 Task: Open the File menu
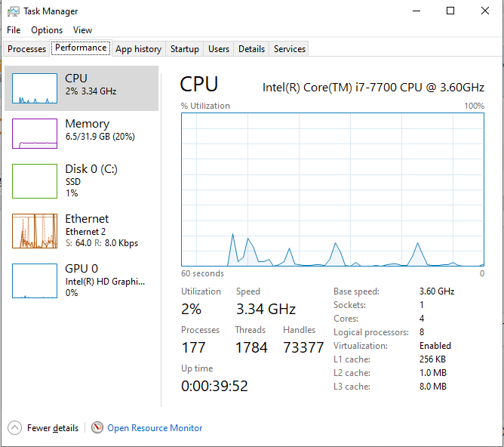[14, 30]
